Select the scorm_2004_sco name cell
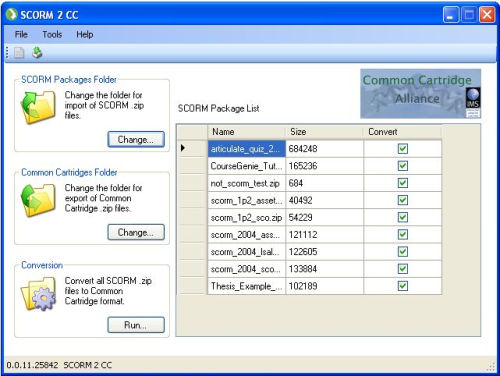Screen dimensions: 500x376 click(x=246, y=269)
